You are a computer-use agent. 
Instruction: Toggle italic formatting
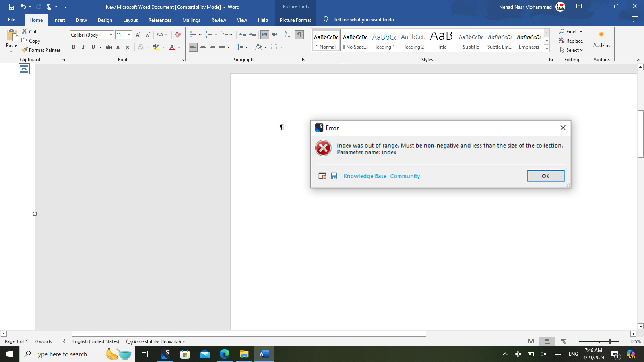coord(83,47)
